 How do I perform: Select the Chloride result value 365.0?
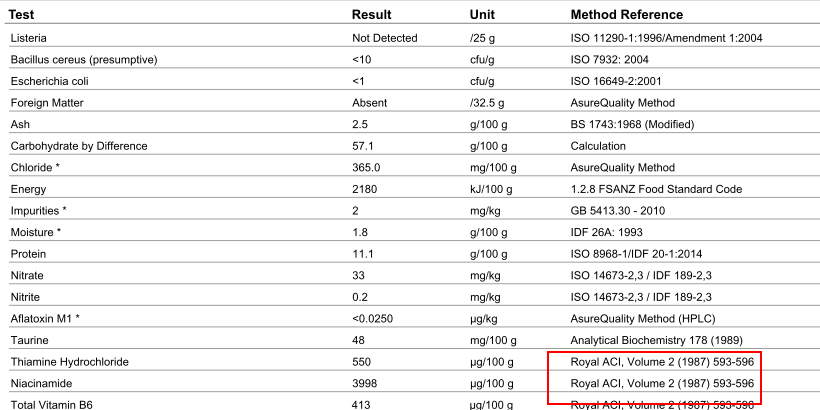[x=367, y=168]
